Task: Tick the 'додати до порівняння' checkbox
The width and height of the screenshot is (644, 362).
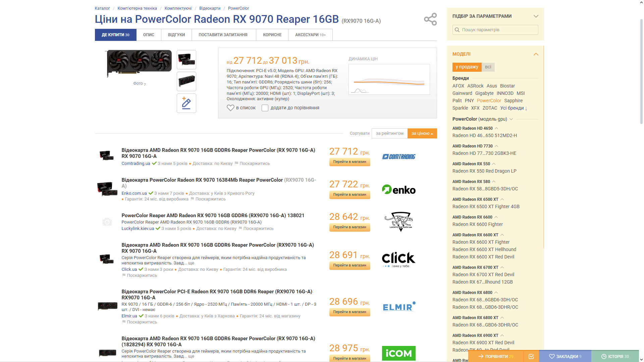Action: [x=265, y=108]
